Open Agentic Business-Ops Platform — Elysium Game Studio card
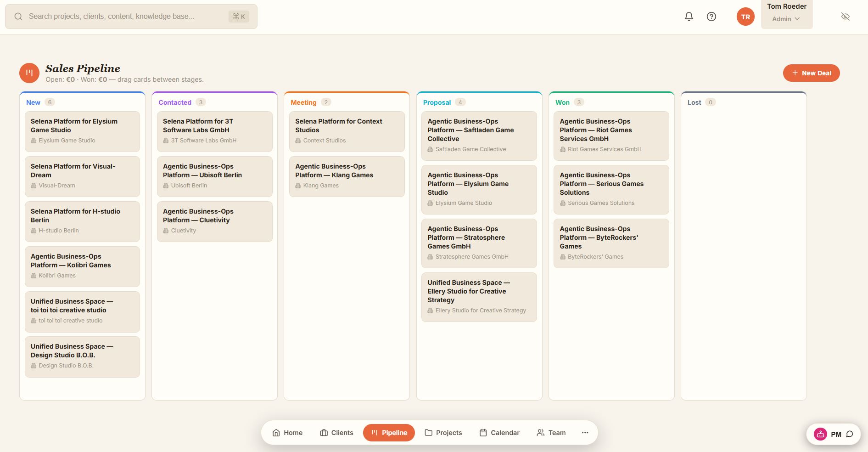868x452 pixels. [479, 189]
